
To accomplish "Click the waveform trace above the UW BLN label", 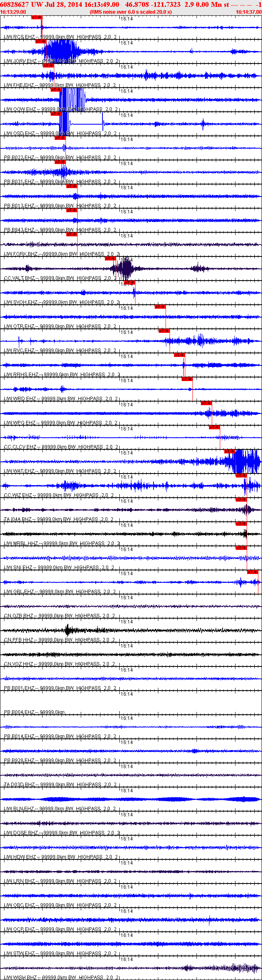I will coord(131,799).
